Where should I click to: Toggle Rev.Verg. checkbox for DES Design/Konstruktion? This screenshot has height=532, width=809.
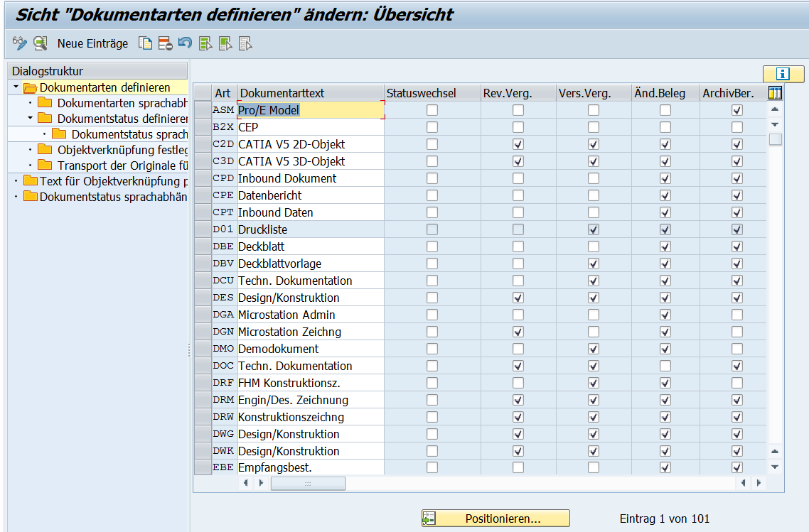pyautogui.click(x=518, y=298)
